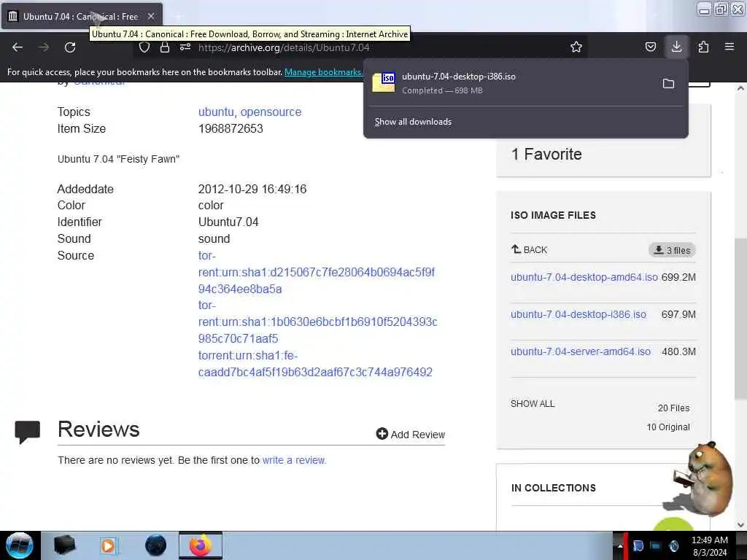Screen dimensions: 747x560
Task: Toggle the downloads panel button
Action: pos(676,47)
